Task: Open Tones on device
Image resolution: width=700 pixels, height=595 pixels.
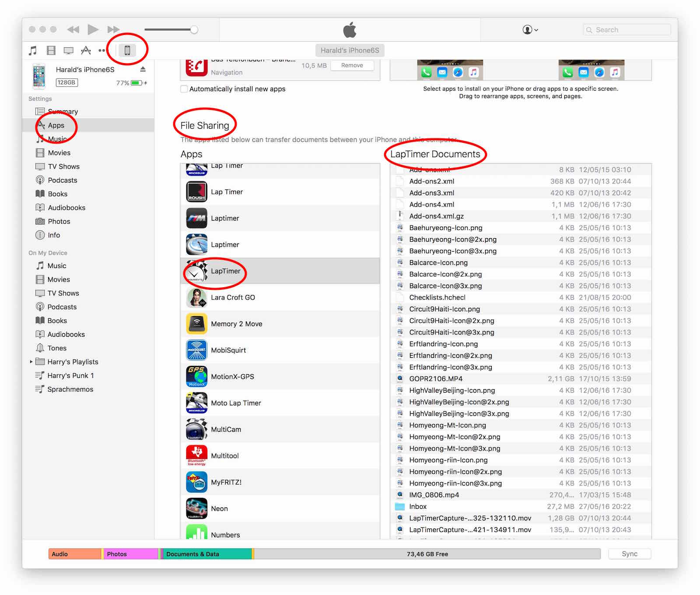Action: coord(88,348)
